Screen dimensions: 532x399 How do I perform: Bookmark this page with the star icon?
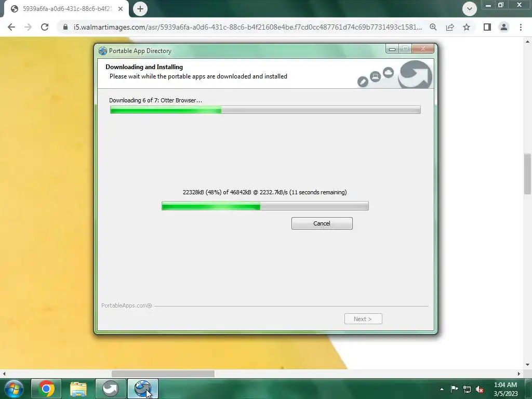[x=467, y=27]
